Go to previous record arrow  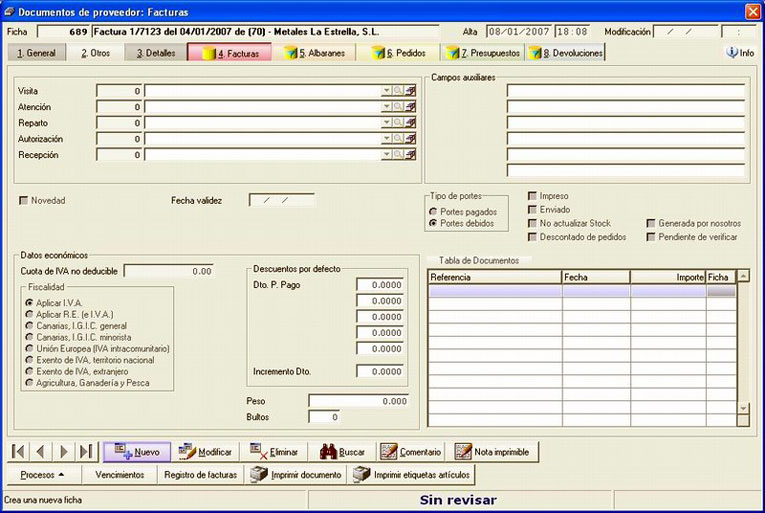[x=40, y=452]
